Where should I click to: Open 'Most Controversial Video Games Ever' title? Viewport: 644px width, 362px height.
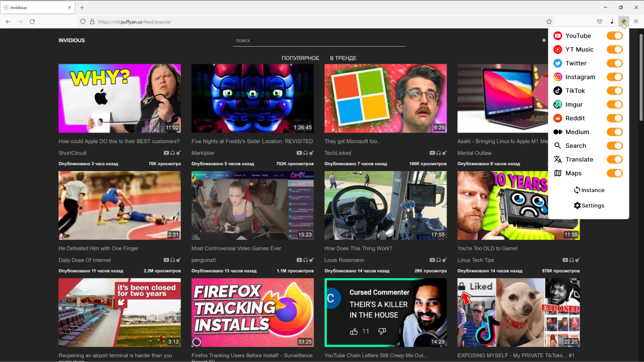pos(236,248)
